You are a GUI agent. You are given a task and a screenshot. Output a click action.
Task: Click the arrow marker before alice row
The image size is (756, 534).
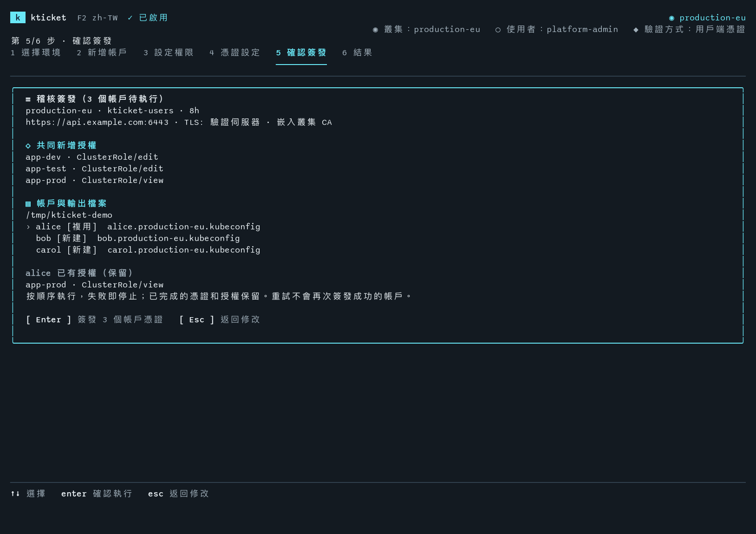click(28, 227)
